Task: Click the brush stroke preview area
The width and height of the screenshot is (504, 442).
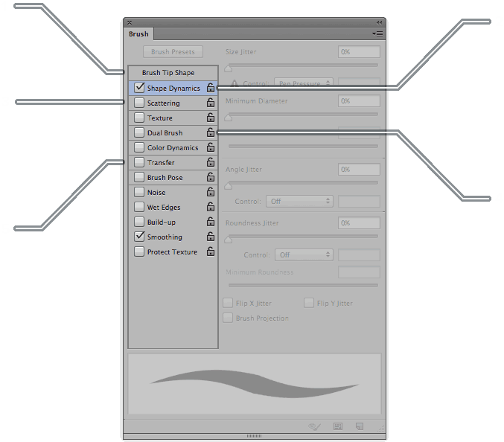Action: (x=255, y=384)
